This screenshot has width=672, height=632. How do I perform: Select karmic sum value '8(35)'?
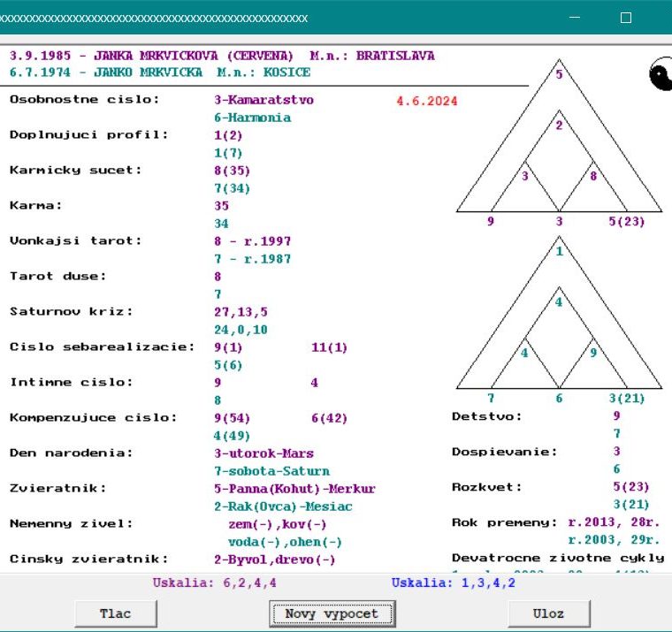click(233, 171)
